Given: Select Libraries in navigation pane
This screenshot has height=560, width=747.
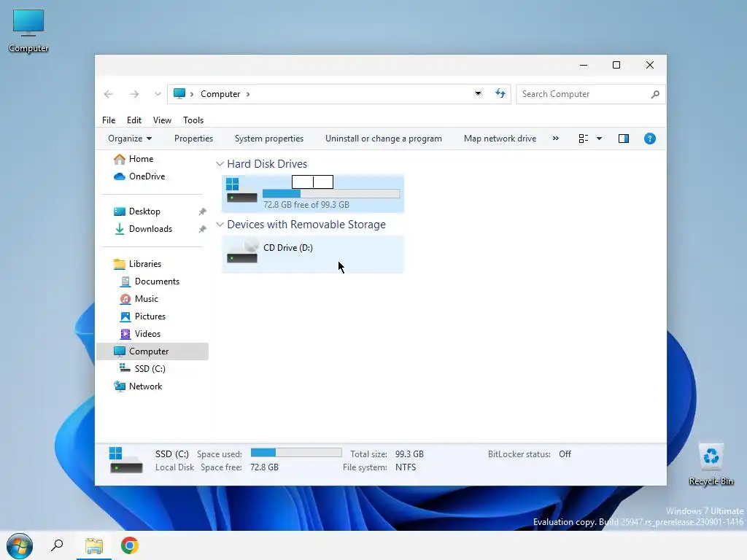Looking at the screenshot, I should 145,264.
